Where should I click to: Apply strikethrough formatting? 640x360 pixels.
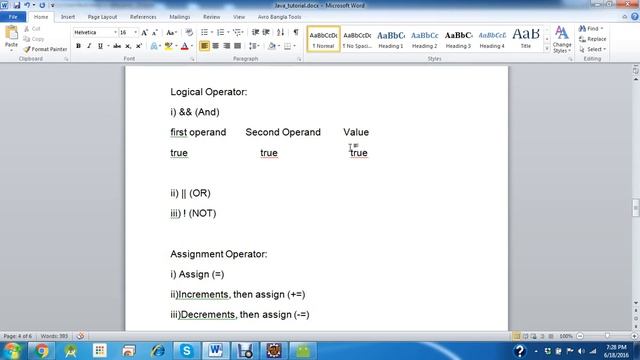click(x=117, y=46)
